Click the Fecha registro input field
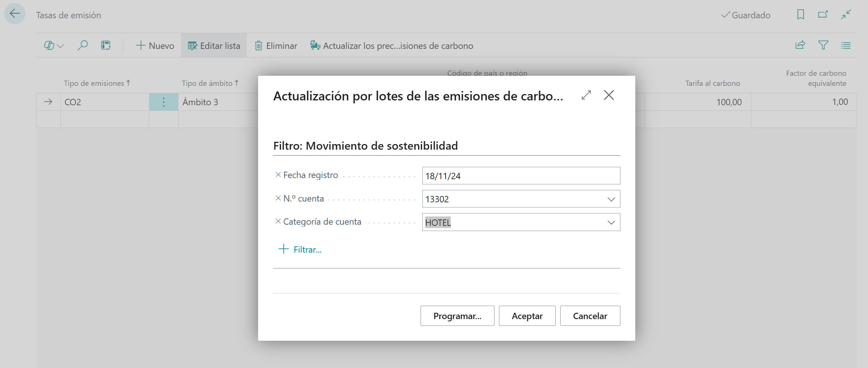 (x=521, y=175)
